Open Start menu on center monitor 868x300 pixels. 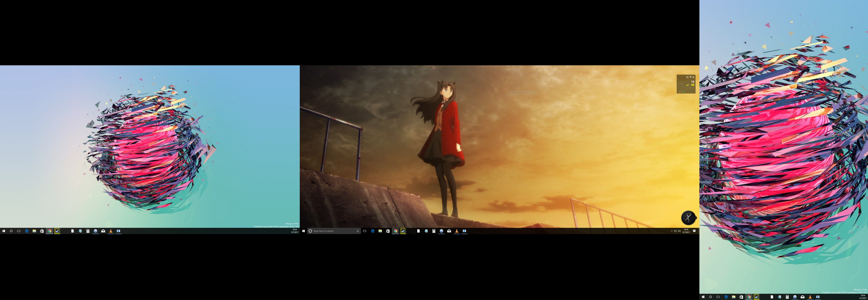tap(304, 231)
